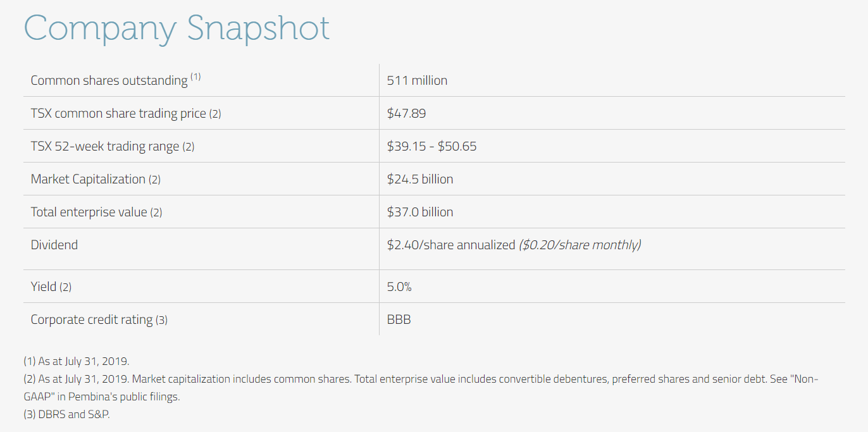868x432 pixels.
Task: Click the italic $0.20/share monthly text
Action: (580, 245)
